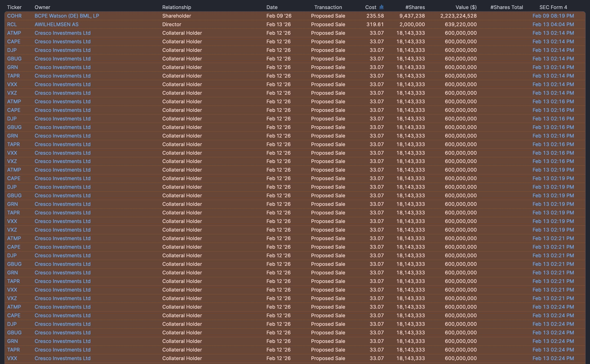The width and height of the screenshot is (590, 364).
Task: Sort by the Owner column header
Action: [x=42, y=7]
